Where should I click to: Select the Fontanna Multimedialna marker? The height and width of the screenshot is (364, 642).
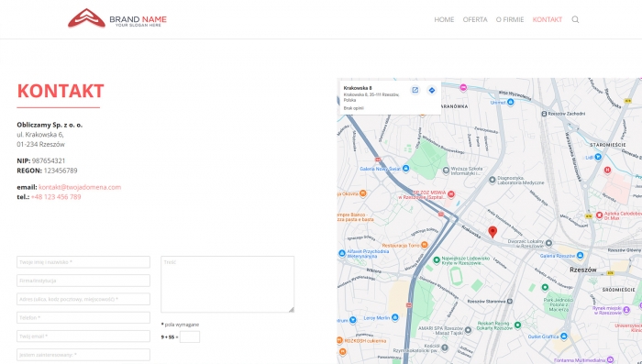[x=611, y=360]
